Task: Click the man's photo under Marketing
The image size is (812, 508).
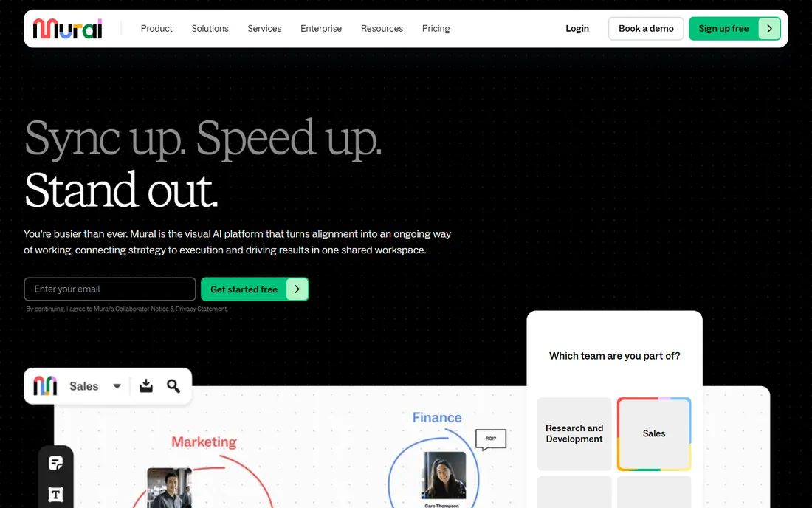Action: [x=169, y=488]
